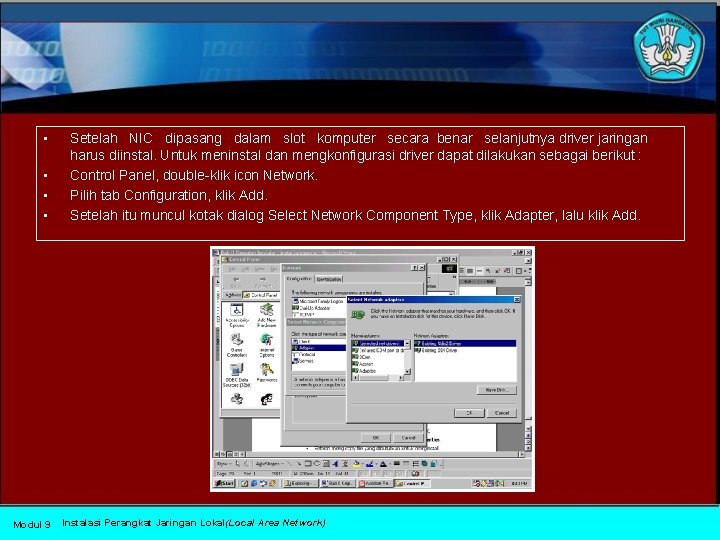Open the Start menu
This screenshot has width=720, height=540.
tap(225, 484)
